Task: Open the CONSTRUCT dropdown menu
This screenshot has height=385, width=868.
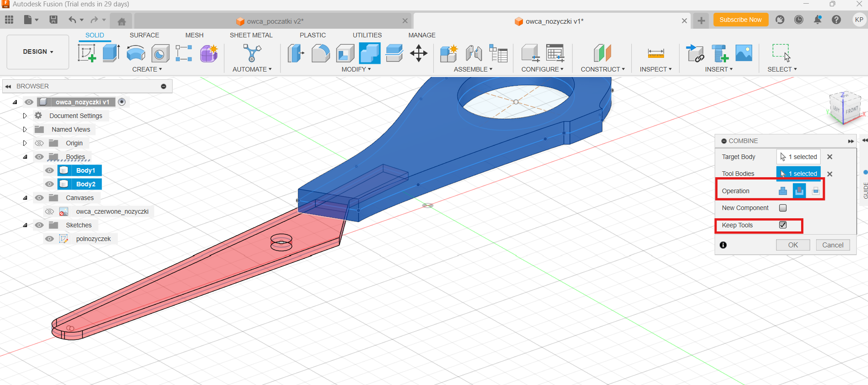Action: point(603,69)
